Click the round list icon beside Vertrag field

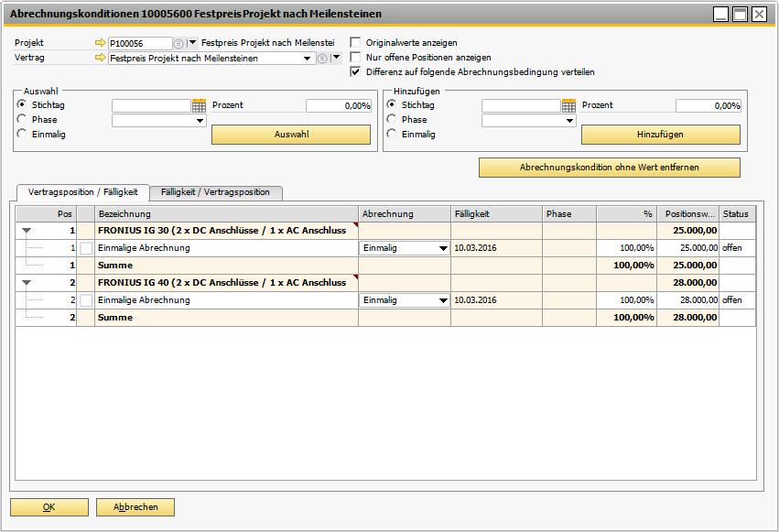point(322,58)
